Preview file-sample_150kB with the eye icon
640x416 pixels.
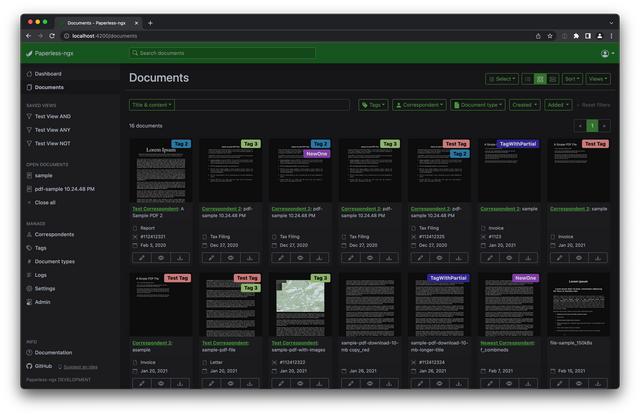(x=579, y=383)
